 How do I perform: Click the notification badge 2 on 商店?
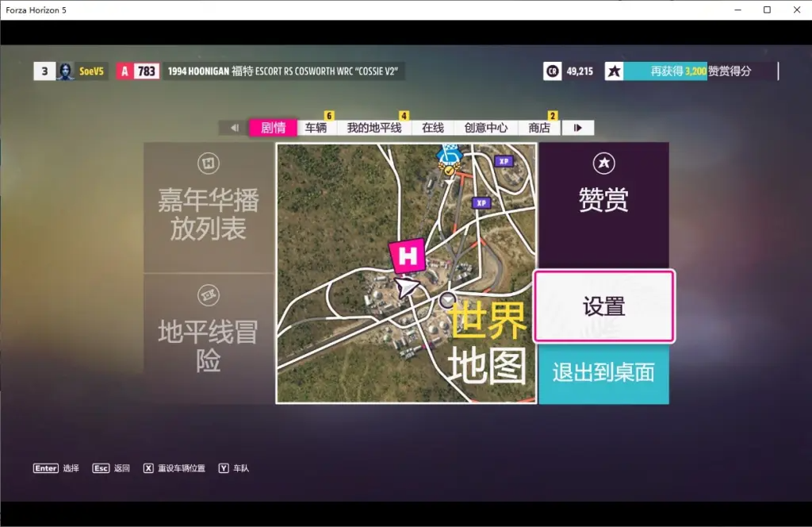(x=553, y=116)
